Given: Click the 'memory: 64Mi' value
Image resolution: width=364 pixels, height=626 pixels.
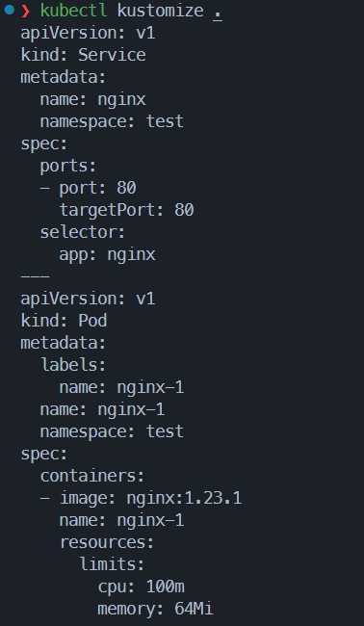Looking at the screenshot, I should [156, 610].
